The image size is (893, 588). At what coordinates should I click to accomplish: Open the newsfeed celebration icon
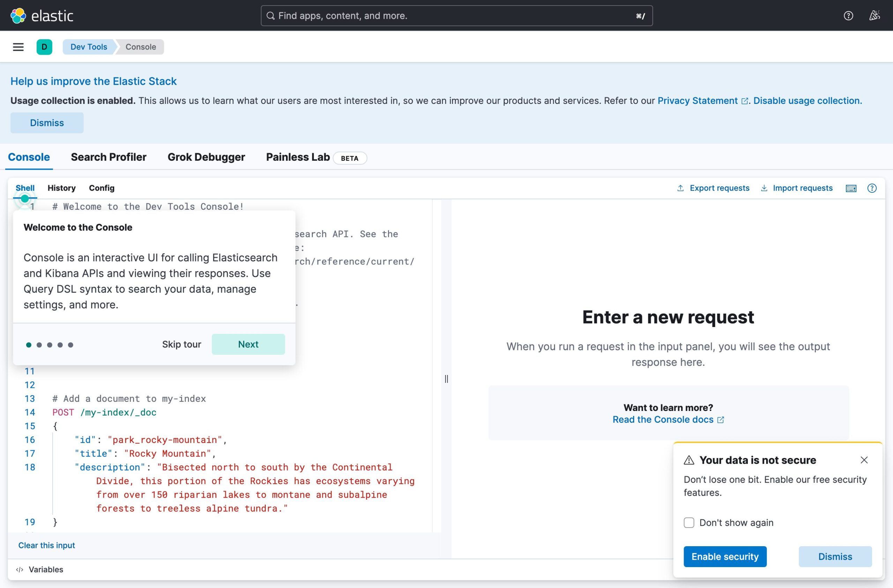(x=875, y=16)
